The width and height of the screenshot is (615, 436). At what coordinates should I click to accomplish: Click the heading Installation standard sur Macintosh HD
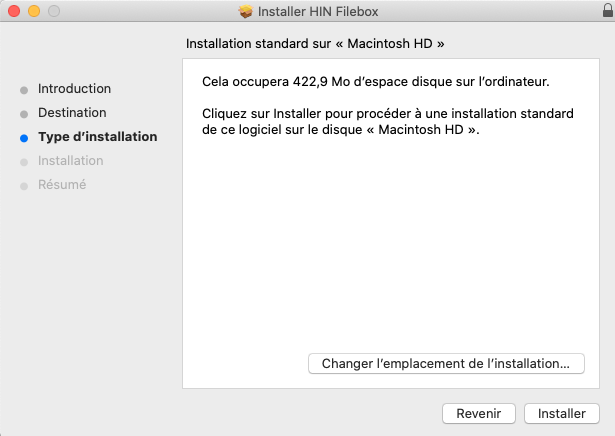point(315,44)
